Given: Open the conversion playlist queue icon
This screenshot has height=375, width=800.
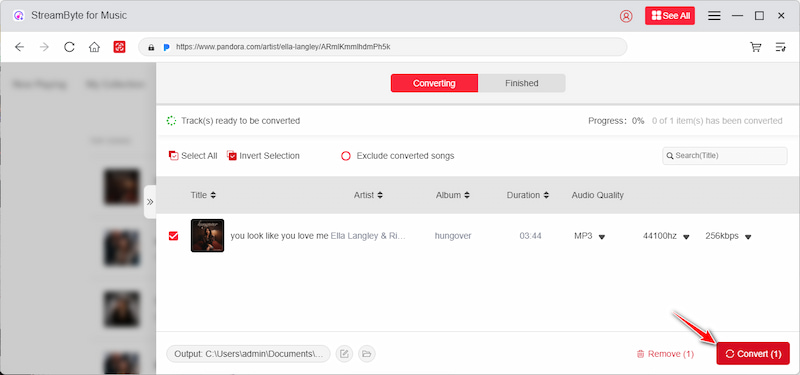Looking at the screenshot, I should 781,47.
